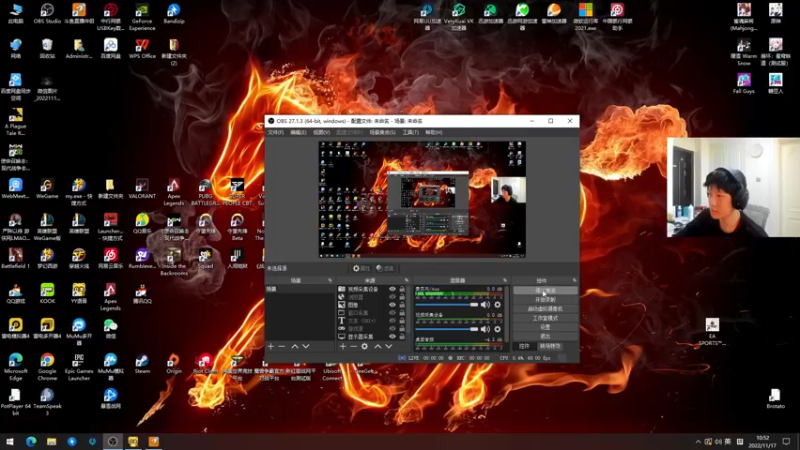Open gear settings for 麦克风/Aux channel
The width and height of the screenshot is (800, 450).
(x=497, y=305)
